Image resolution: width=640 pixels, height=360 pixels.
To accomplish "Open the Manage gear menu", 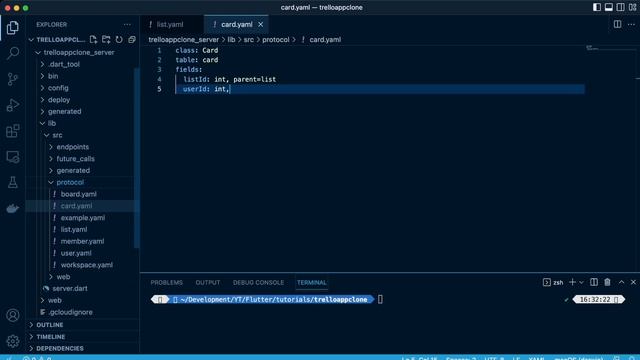I will pyautogui.click(x=13, y=341).
